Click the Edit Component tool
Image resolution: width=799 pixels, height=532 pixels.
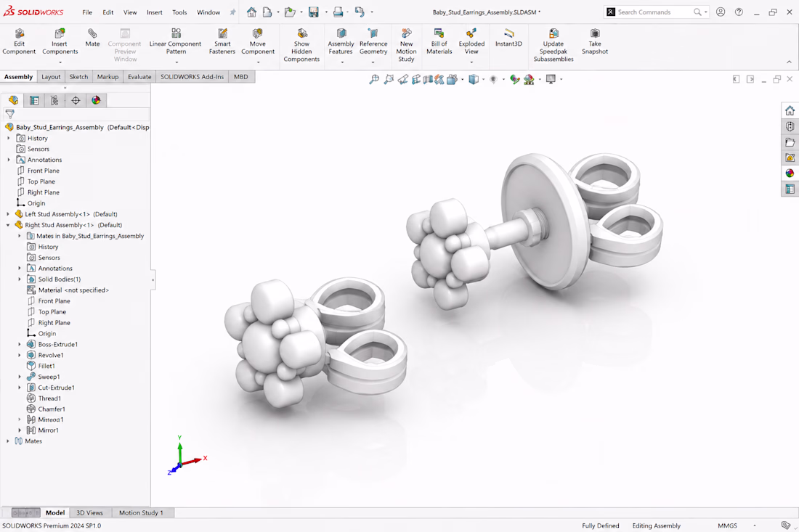tap(19, 41)
